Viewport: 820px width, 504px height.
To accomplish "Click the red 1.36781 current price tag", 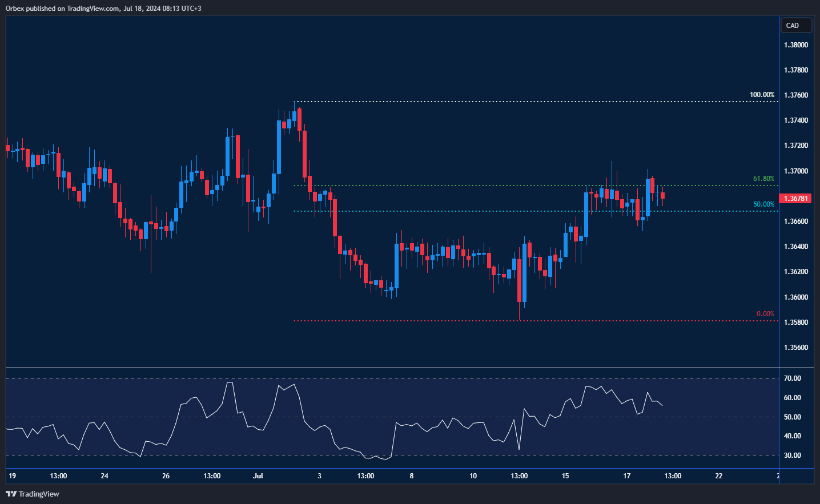I will (796, 199).
